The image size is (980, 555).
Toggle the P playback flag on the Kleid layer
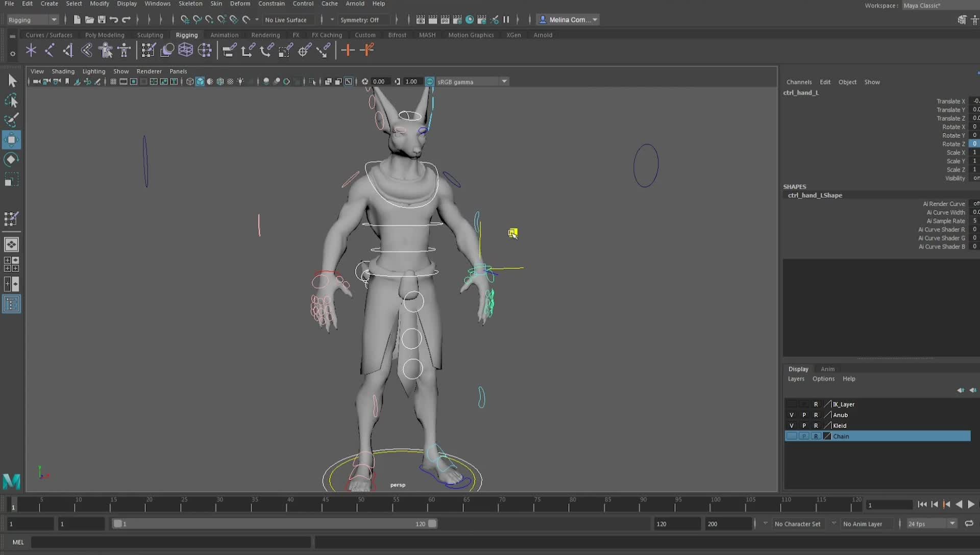(804, 425)
